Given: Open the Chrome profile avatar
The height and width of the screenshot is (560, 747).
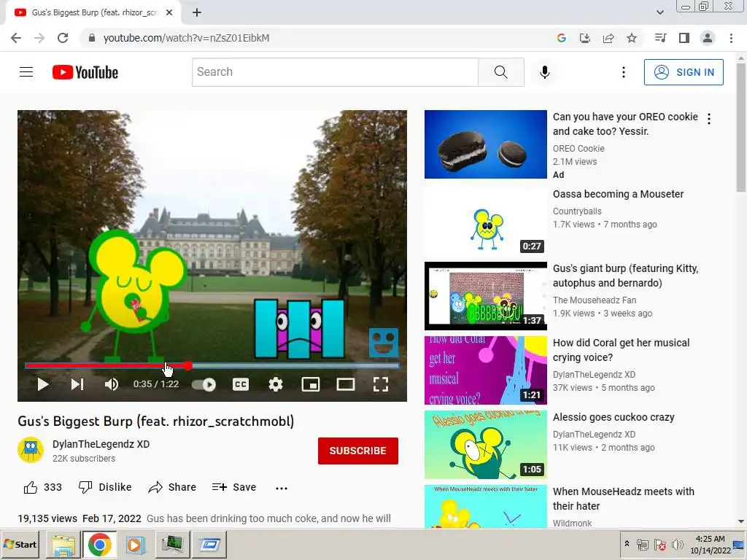Looking at the screenshot, I should click(x=708, y=38).
